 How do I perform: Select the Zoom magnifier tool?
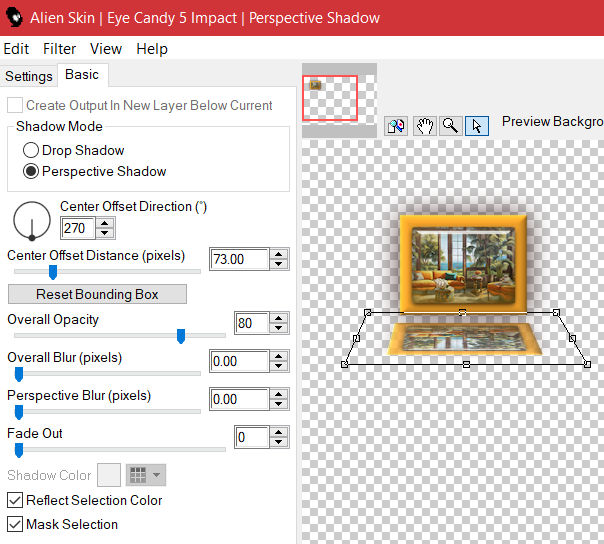(450, 126)
